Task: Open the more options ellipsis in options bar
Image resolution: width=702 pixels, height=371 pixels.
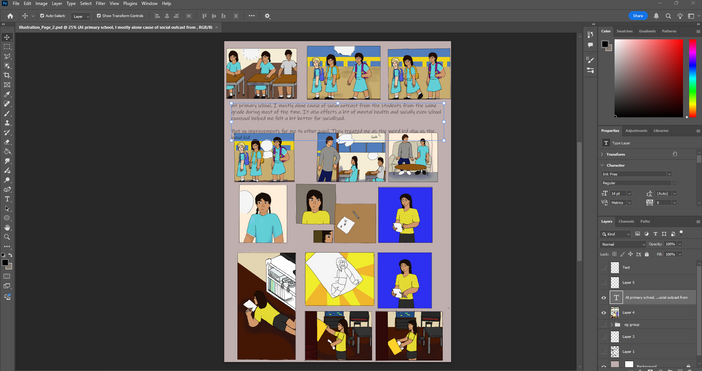Action: [x=252, y=16]
